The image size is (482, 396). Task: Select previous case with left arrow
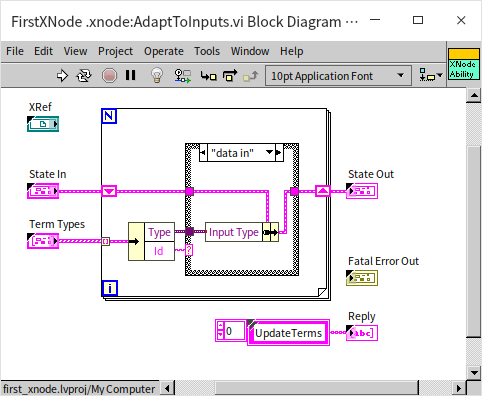(203, 153)
